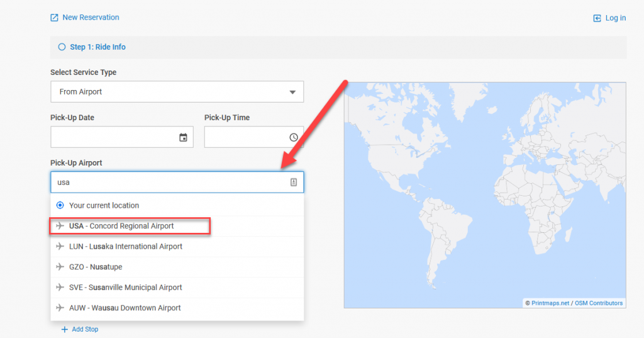Pick AUW - Wausau Downtown Airport suggestion
The width and height of the screenshot is (644, 338).
click(x=125, y=308)
